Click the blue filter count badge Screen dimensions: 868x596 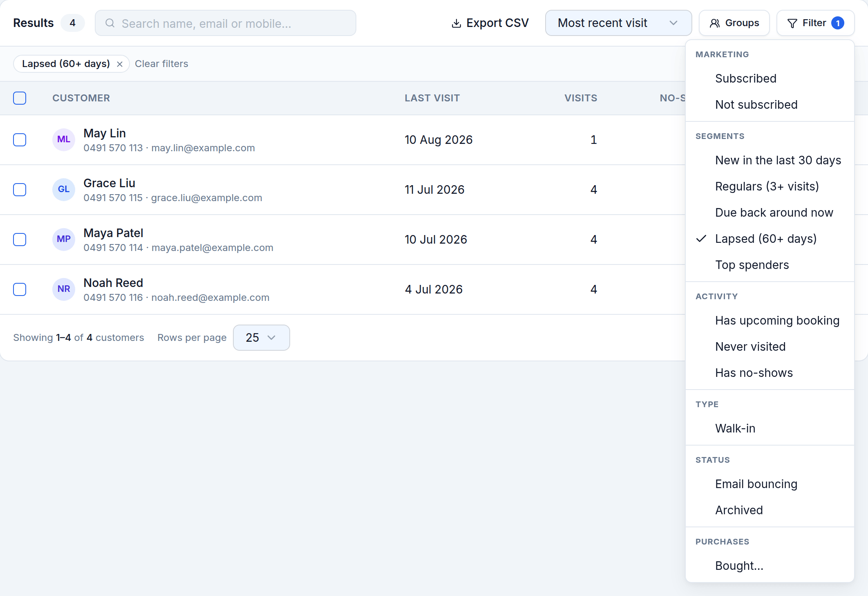(838, 23)
